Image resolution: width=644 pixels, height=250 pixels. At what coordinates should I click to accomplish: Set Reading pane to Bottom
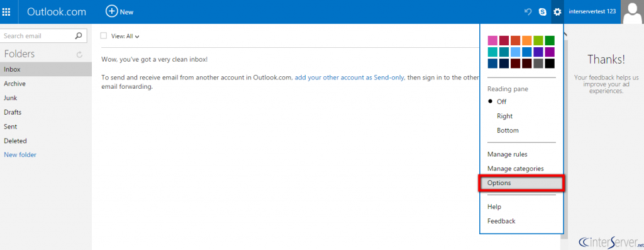508,130
